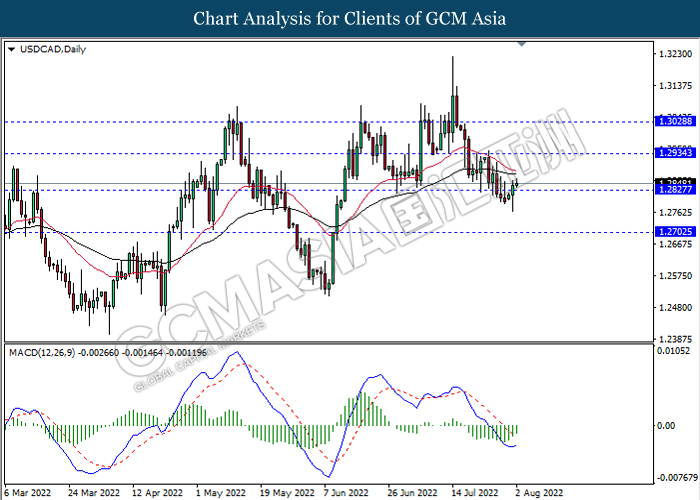Click the 1.32300 price axis value
The height and width of the screenshot is (500, 700).
coord(675,54)
